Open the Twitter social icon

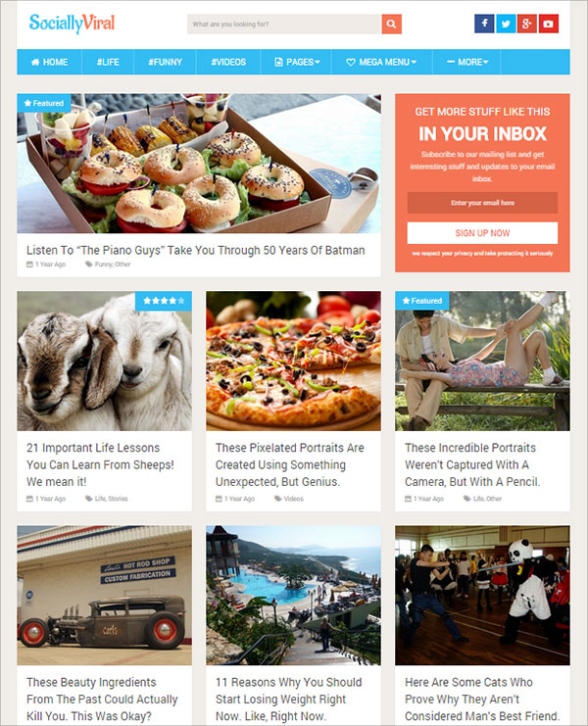(x=506, y=24)
